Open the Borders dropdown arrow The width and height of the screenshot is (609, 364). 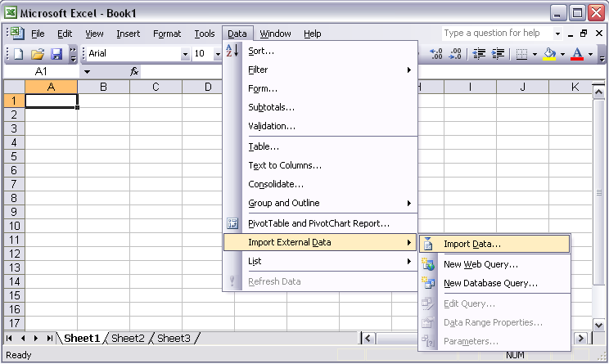coord(535,54)
